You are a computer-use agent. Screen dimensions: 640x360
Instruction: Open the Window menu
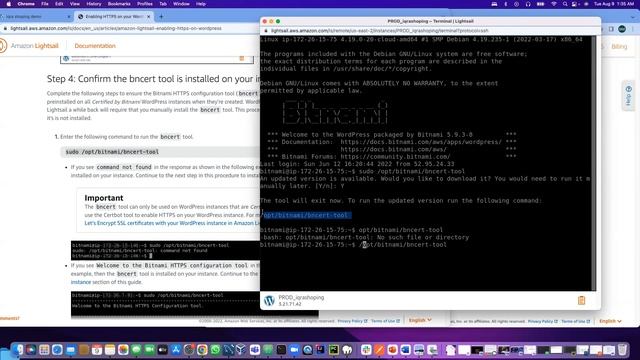(x=181, y=4)
